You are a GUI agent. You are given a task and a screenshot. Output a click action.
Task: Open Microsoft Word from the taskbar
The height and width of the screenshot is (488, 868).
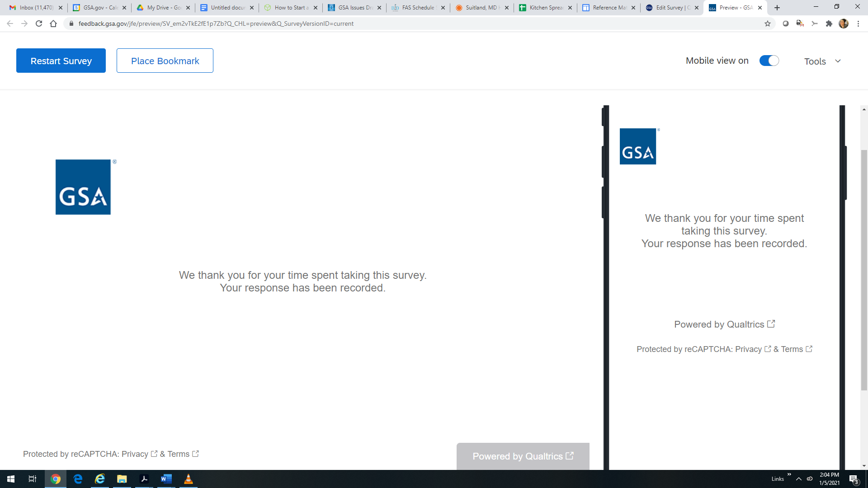[166, 479]
